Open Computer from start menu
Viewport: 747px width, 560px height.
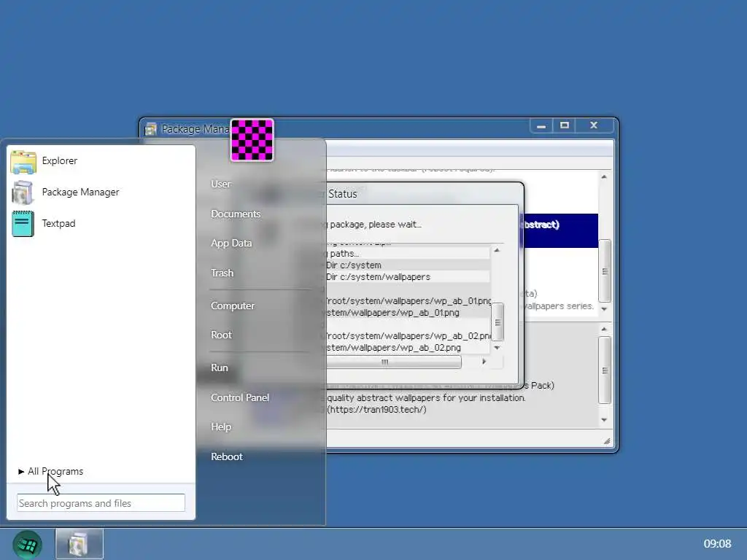(x=233, y=306)
